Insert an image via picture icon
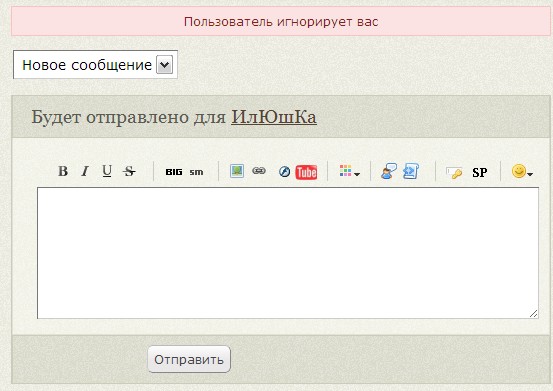 (237, 171)
